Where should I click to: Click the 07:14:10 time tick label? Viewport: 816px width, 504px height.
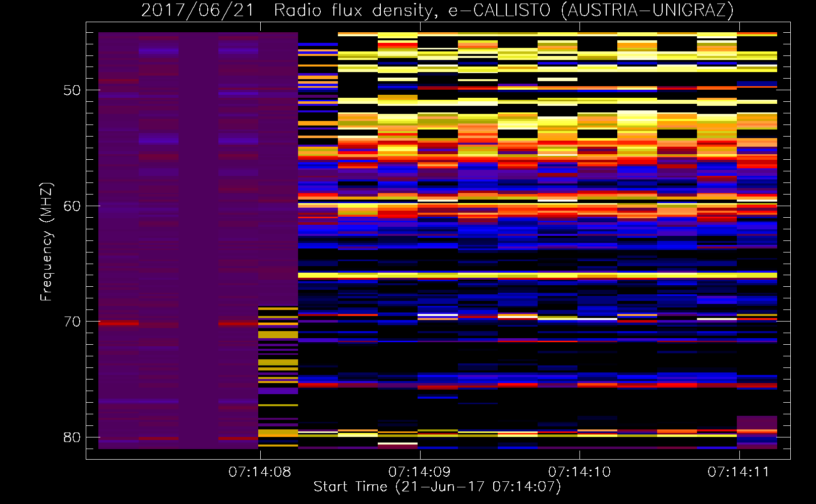click(579, 472)
